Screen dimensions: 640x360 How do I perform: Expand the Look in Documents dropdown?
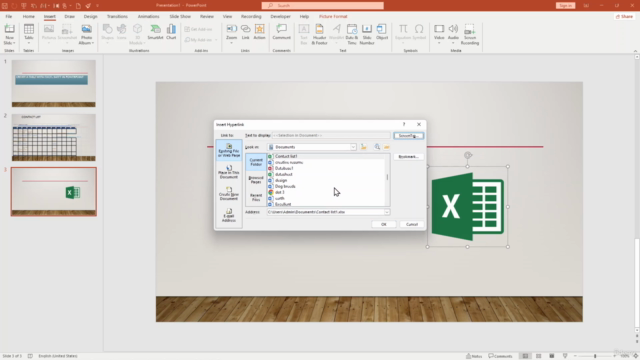point(353,147)
